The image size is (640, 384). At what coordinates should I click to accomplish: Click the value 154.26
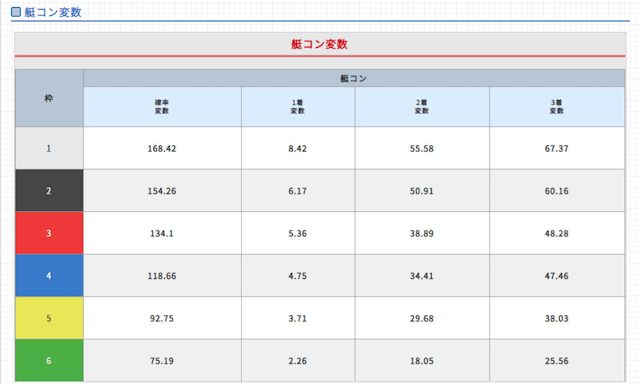point(162,191)
